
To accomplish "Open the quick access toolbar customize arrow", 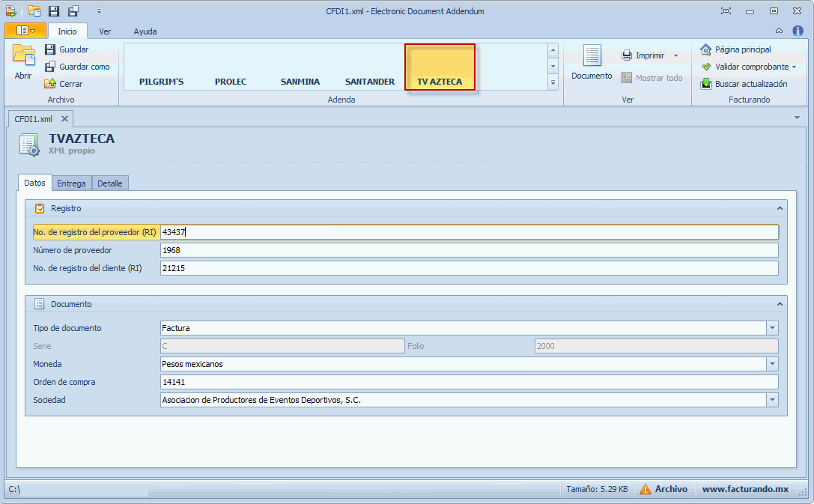I will [x=99, y=11].
